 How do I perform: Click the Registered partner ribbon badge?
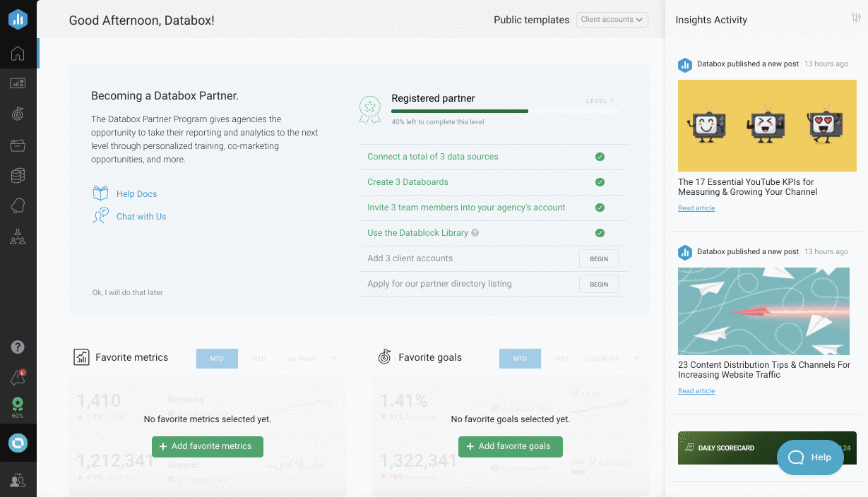[369, 110]
